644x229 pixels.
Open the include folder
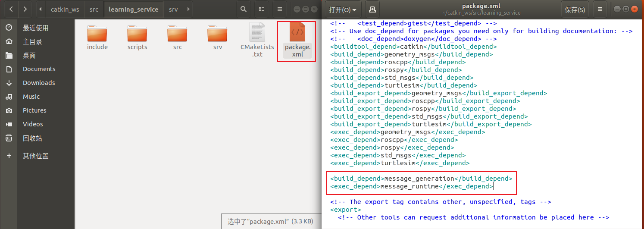(x=97, y=38)
